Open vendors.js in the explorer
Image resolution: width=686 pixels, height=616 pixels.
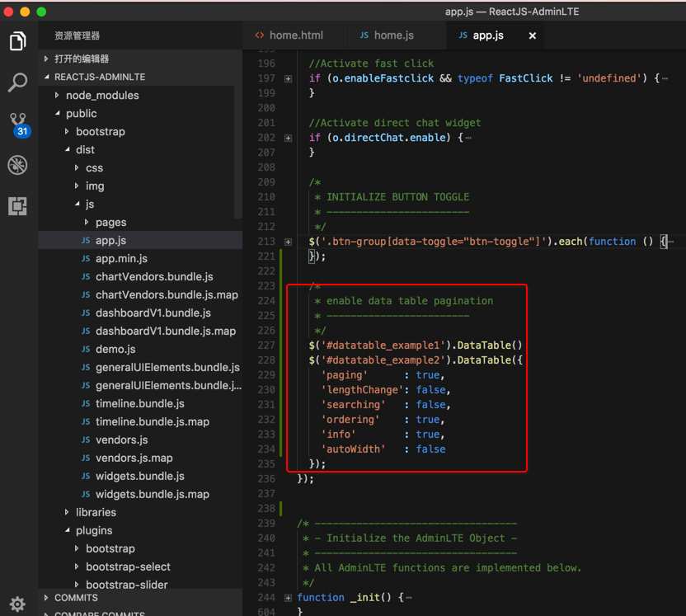(121, 440)
